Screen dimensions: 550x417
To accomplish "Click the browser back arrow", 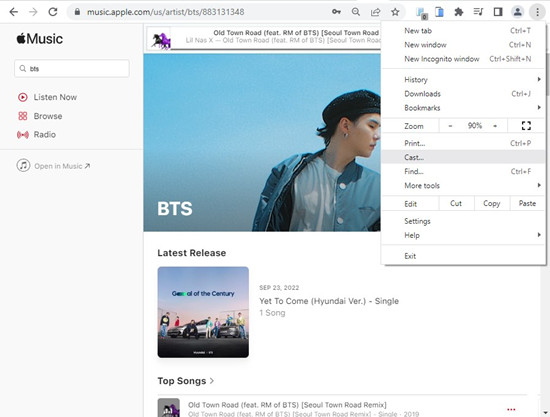I will [14, 12].
